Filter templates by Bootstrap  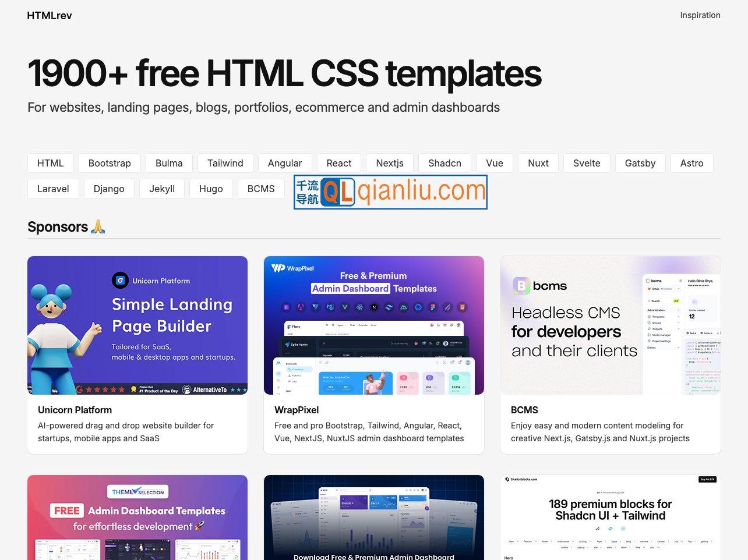pos(110,163)
